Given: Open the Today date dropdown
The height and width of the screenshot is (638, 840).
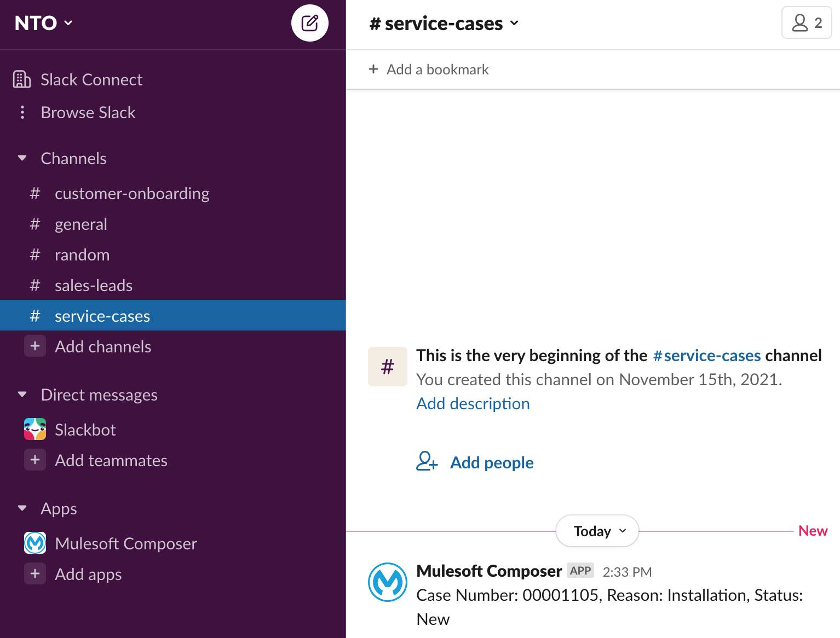Looking at the screenshot, I should click(x=597, y=531).
